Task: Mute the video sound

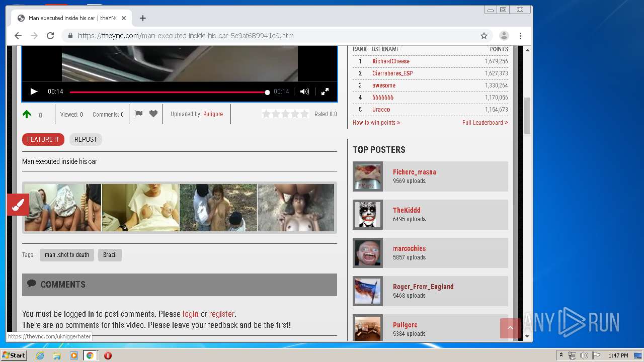Action: point(304,92)
